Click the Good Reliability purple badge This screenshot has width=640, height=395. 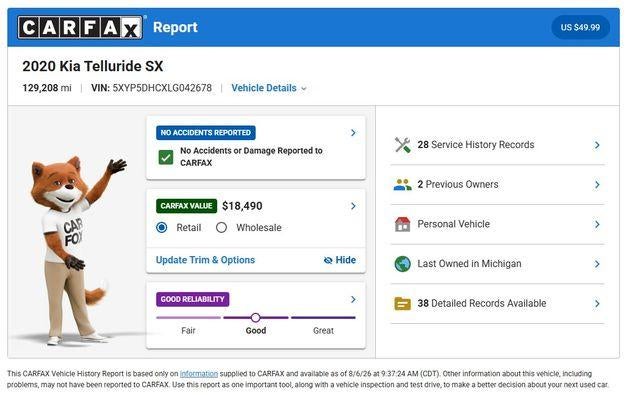(193, 299)
